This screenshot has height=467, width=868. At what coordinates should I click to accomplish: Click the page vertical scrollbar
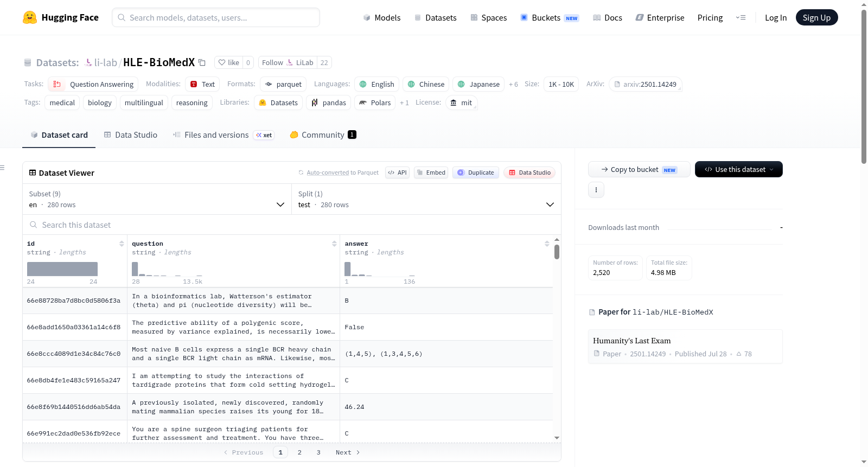pos(864,87)
